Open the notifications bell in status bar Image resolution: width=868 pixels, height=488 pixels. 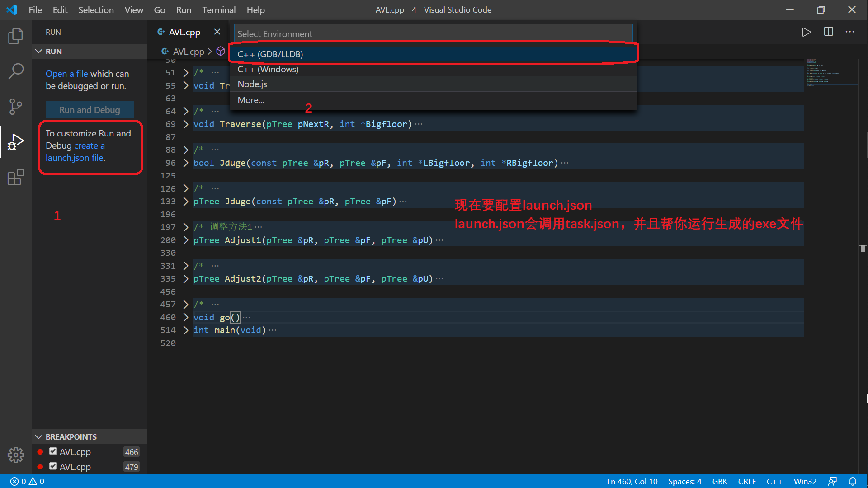tap(853, 482)
